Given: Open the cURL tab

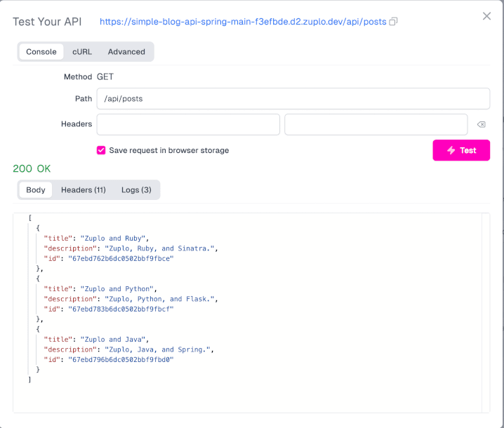Looking at the screenshot, I should click(82, 52).
